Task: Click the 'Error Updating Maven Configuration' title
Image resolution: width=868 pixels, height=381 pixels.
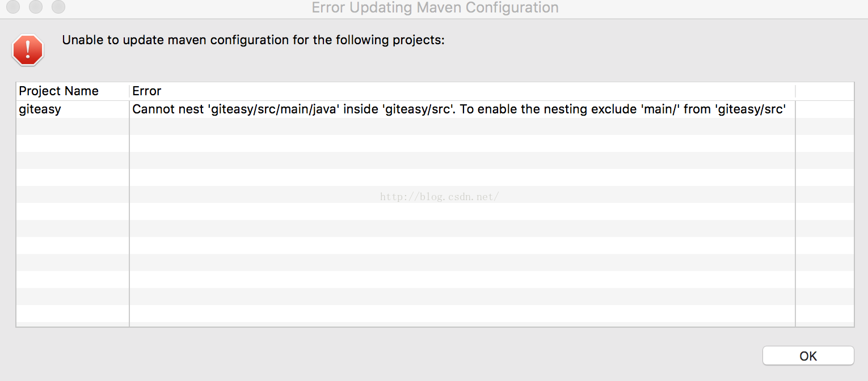Action: click(435, 8)
